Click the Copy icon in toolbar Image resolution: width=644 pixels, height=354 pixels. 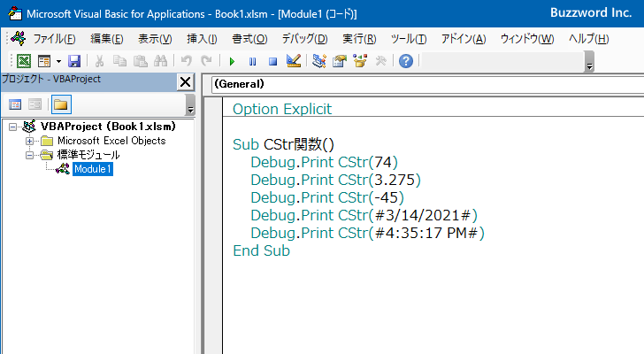(119, 61)
